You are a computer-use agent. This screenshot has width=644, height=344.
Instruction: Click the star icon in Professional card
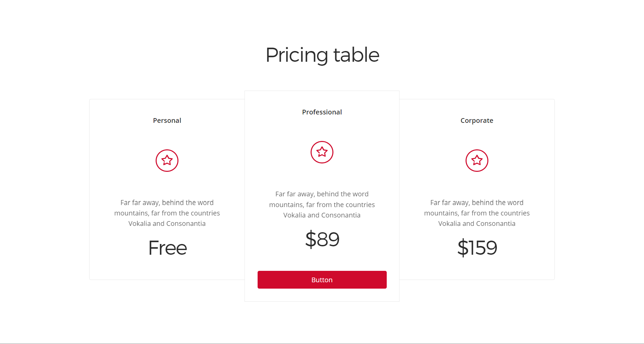322,152
